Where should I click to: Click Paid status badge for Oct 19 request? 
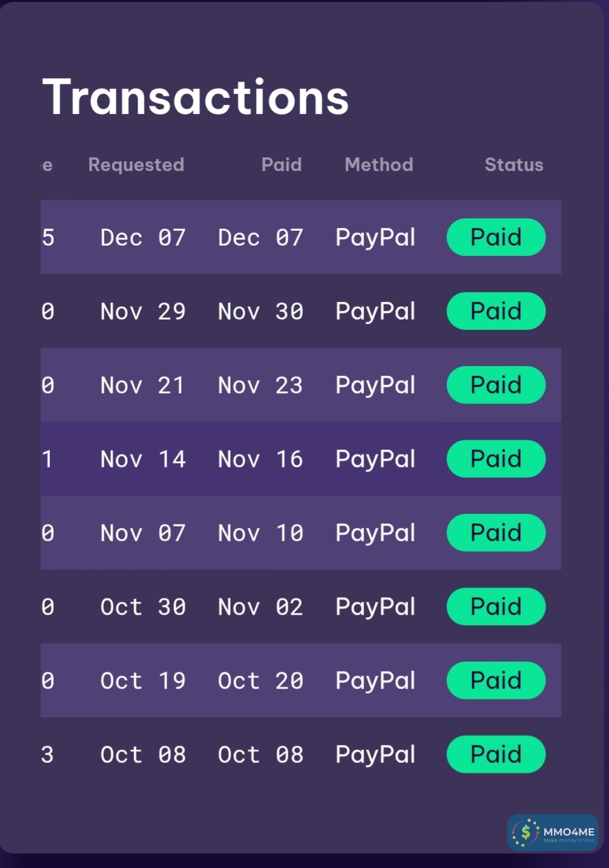click(496, 681)
